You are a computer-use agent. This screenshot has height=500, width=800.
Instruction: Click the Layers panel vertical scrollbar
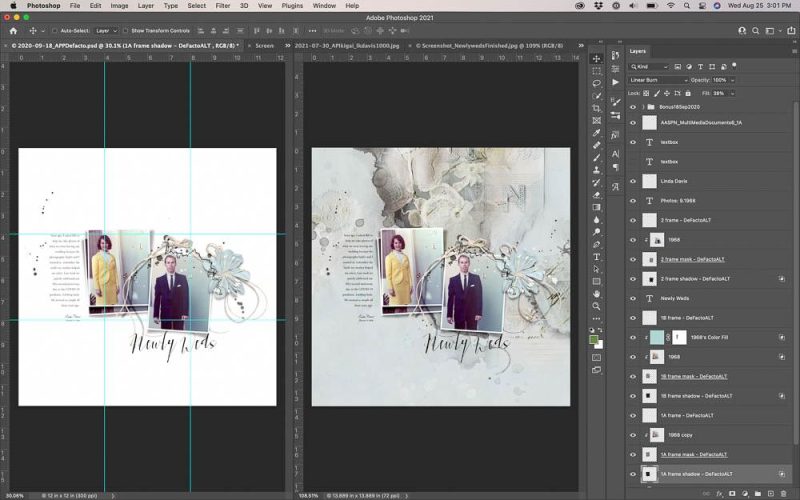pyautogui.click(x=796, y=273)
